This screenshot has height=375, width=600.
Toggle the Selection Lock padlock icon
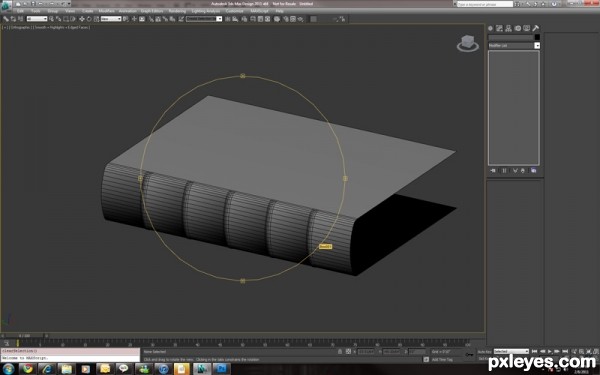tap(340, 351)
